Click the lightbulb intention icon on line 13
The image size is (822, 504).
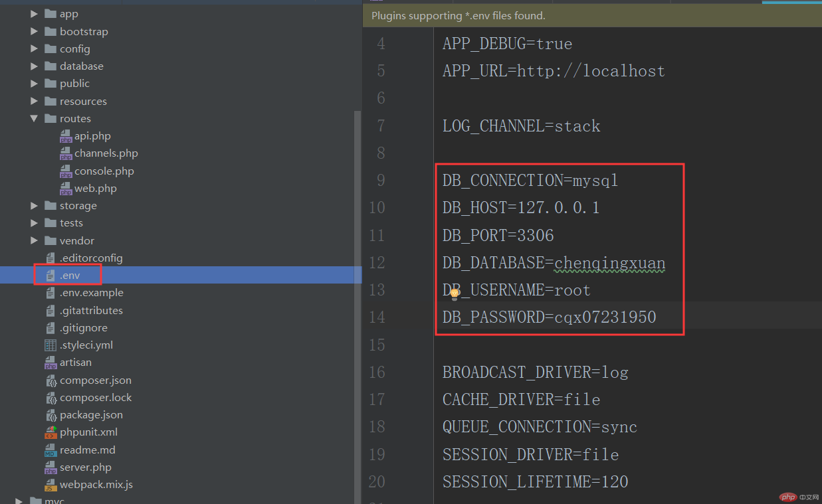click(x=454, y=293)
